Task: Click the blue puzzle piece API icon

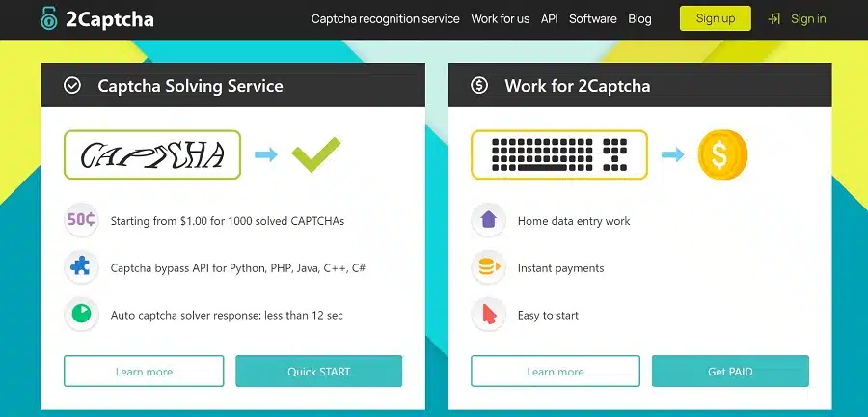Action: 81,267
